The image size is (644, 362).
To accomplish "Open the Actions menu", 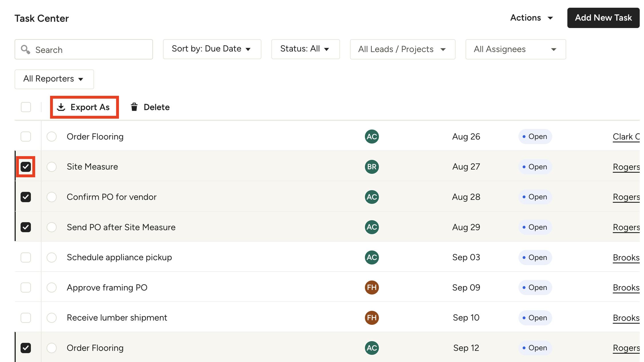I will pos(531,18).
